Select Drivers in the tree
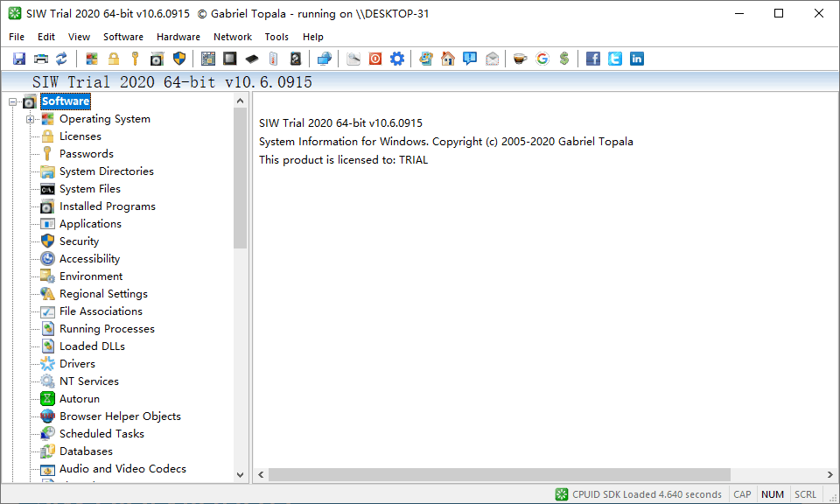The image size is (840, 504). tap(77, 364)
